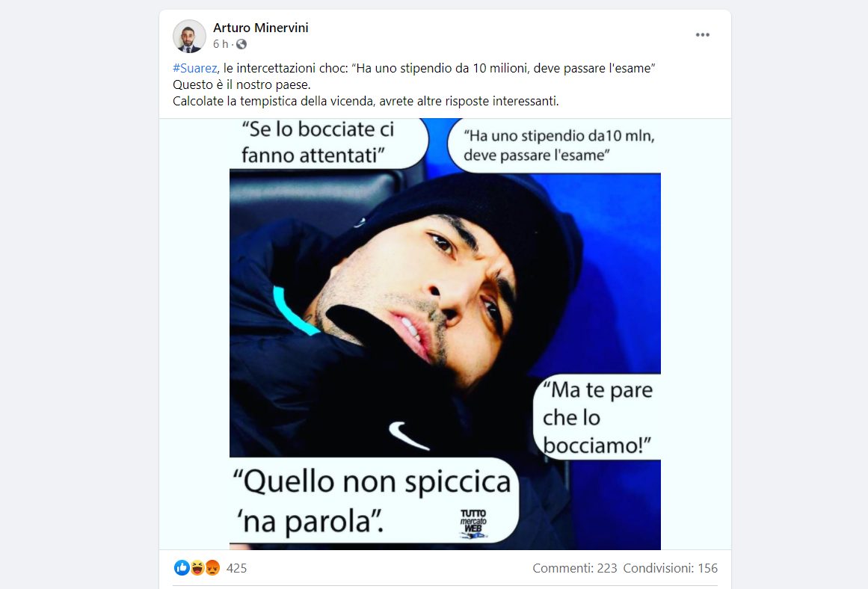Click the TuttoMercatoWeb logo on image
Viewport: 868px width, 589px height.
(x=473, y=524)
